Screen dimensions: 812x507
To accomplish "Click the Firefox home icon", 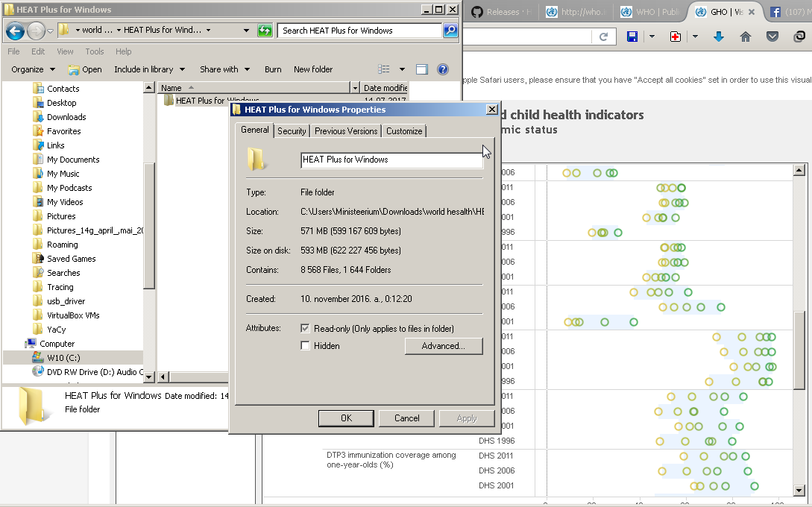I will pyautogui.click(x=745, y=37).
